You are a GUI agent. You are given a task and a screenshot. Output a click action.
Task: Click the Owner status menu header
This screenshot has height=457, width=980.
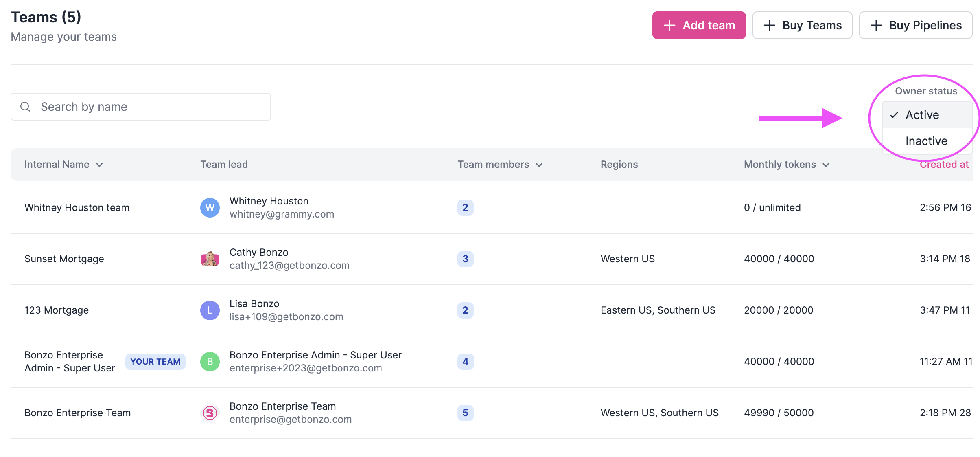tap(925, 91)
